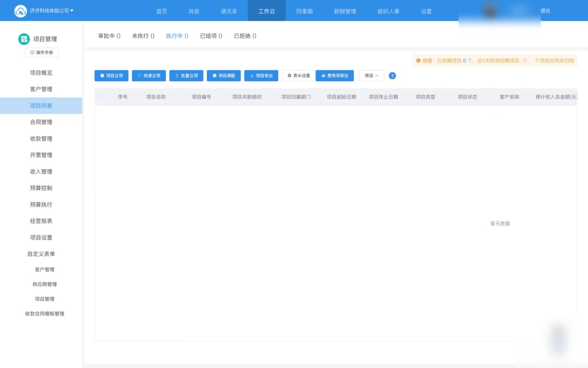Open 预算控制 in the sidebar
588x368 pixels.
point(41,188)
